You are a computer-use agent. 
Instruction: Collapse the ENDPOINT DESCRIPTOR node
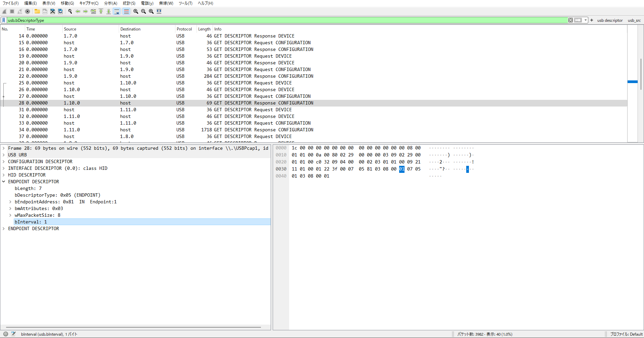click(x=4, y=182)
